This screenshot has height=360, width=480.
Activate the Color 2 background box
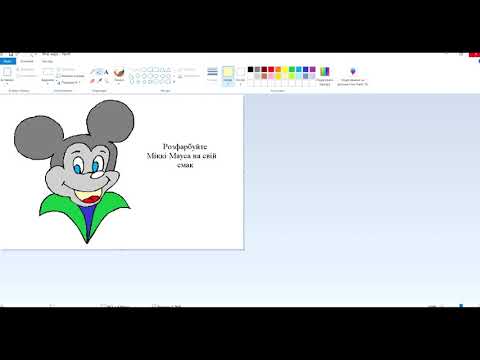(x=240, y=76)
